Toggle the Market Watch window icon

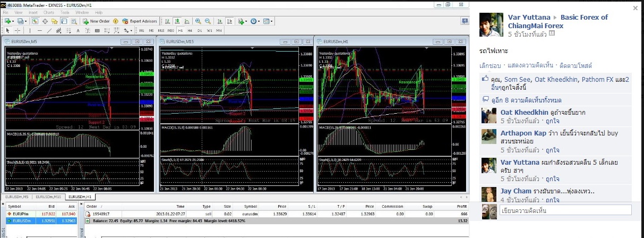[35, 21]
